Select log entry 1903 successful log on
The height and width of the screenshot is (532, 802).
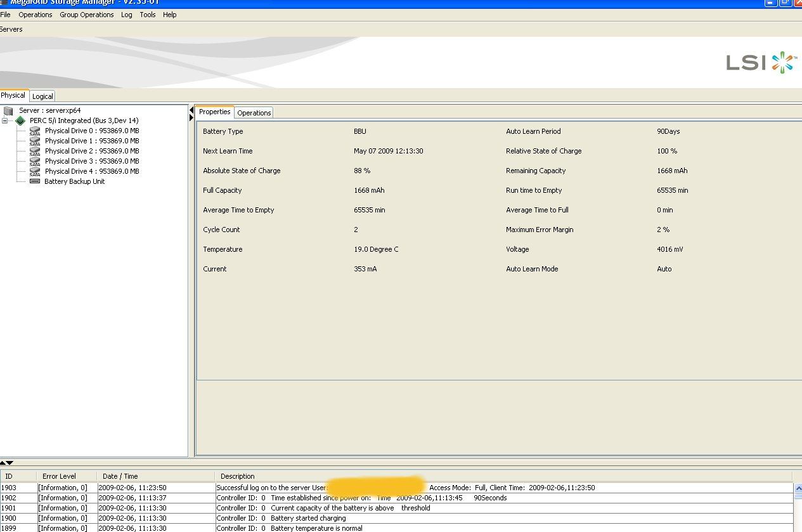pos(397,488)
